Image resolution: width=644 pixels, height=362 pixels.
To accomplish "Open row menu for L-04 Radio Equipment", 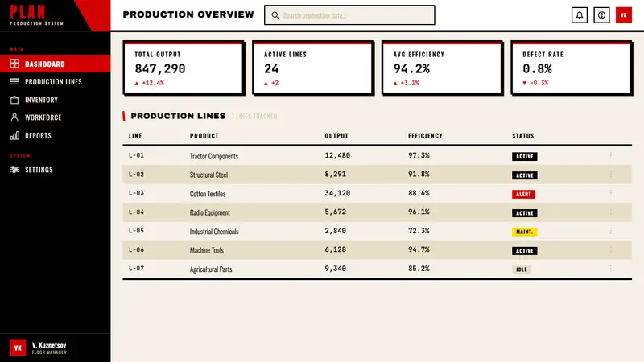I will [x=611, y=212].
